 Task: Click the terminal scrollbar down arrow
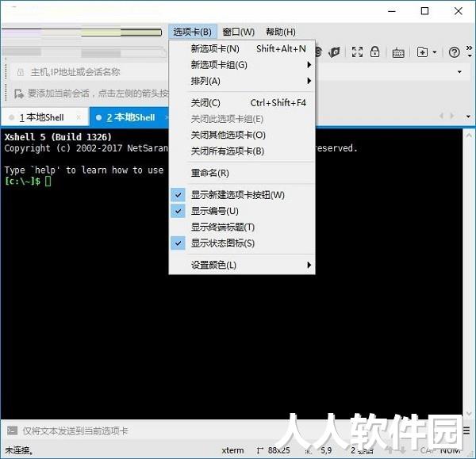[469, 414]
